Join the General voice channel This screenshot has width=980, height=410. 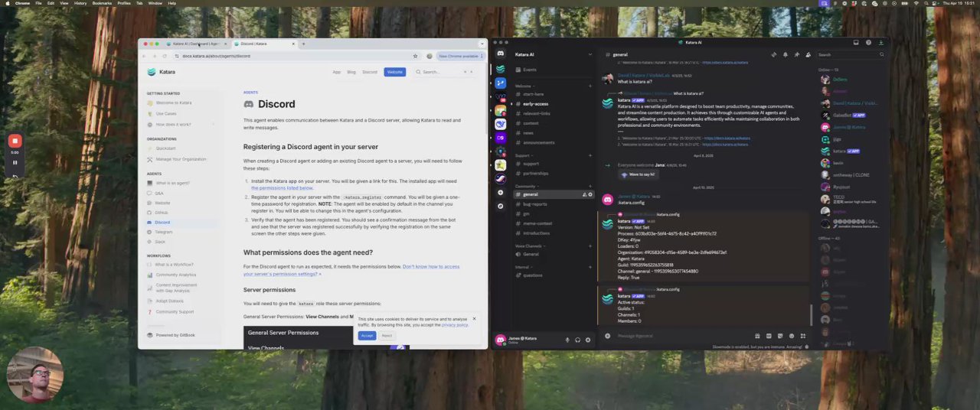[531, 255]
